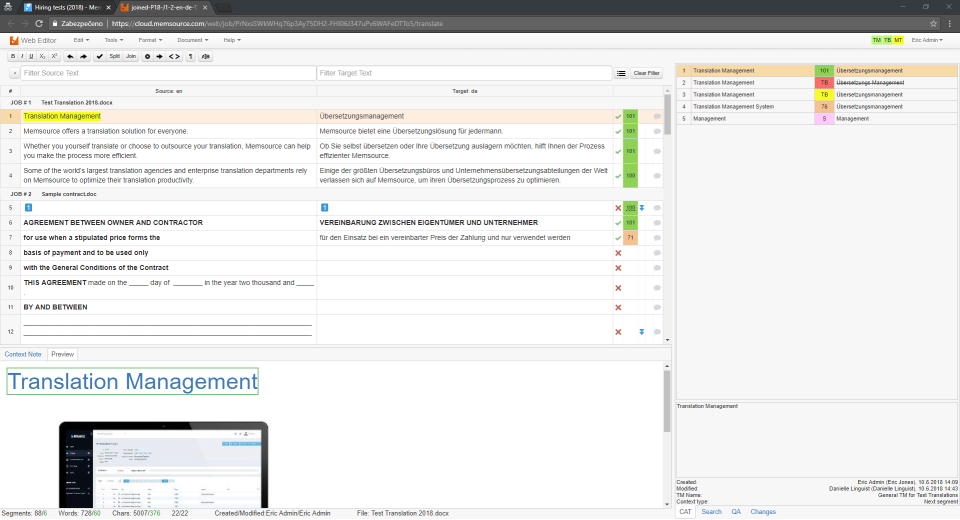Click the Filter Target Text field
The height and width of the screenshot is (520, 960).
[464, 73]
